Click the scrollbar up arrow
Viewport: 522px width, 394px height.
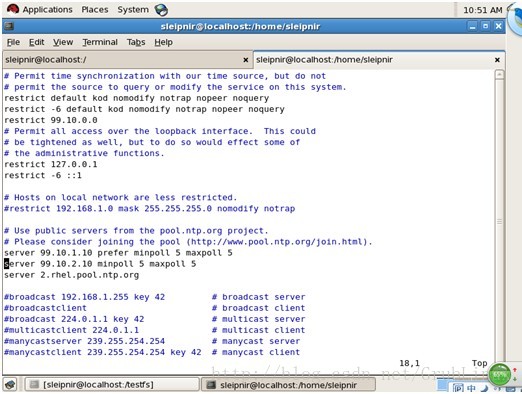[x=499, y=74]
